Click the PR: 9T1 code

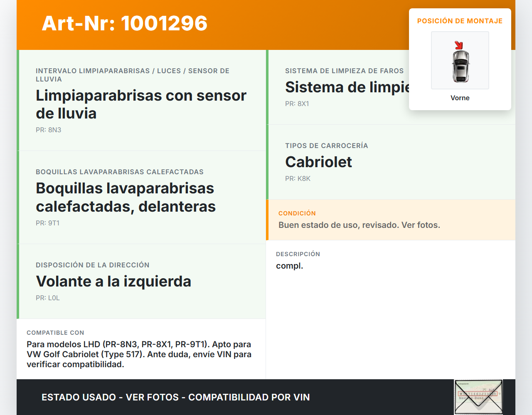tap(47, 223)
